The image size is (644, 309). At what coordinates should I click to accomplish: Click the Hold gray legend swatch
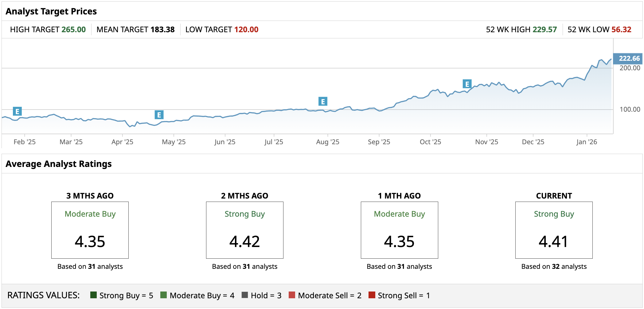coord(245,295)
